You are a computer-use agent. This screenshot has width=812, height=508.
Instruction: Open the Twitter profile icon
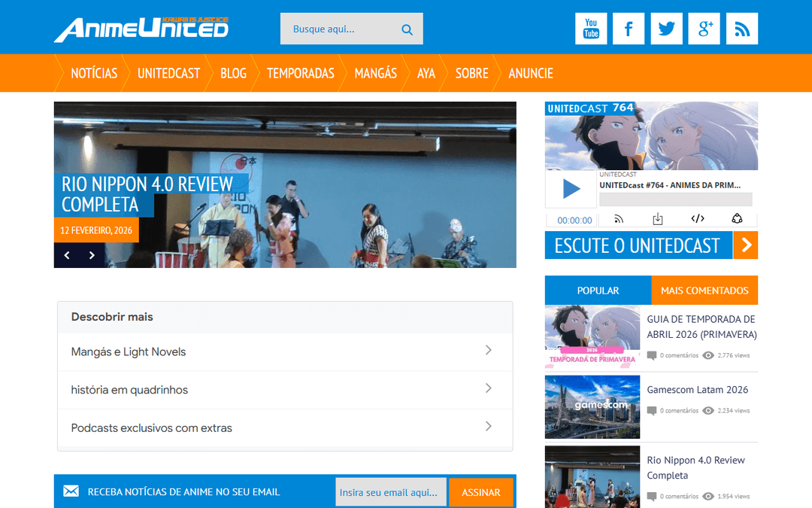(x=666, y=29)
